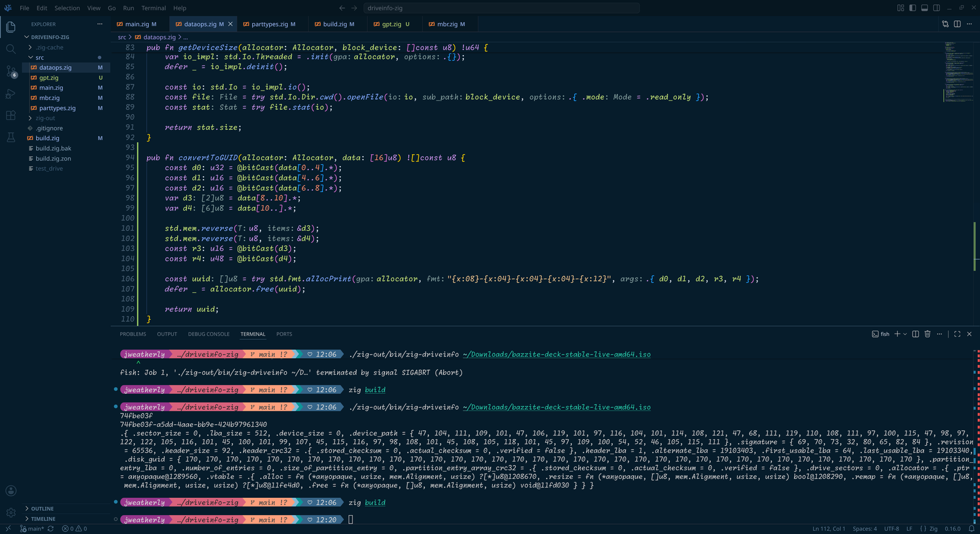This screenshot has height=534, width=980.
Task: Kill terminal with trash icon
Action: click(x=927, y=334)
